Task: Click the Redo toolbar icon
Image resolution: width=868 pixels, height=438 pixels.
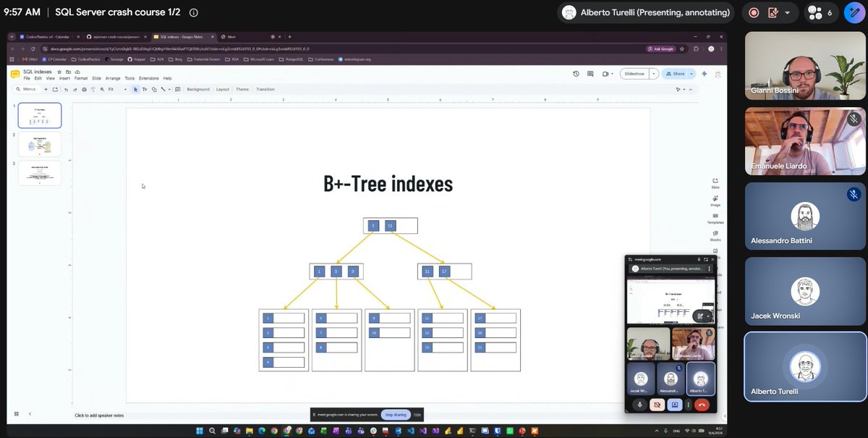Action: pos(75,89)
